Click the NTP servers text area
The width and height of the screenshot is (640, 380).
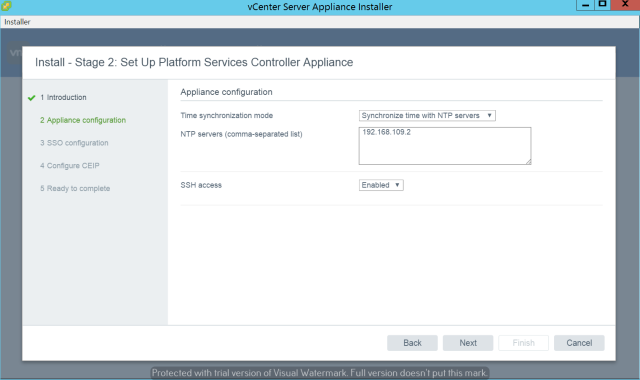click(x=445, y=146)
